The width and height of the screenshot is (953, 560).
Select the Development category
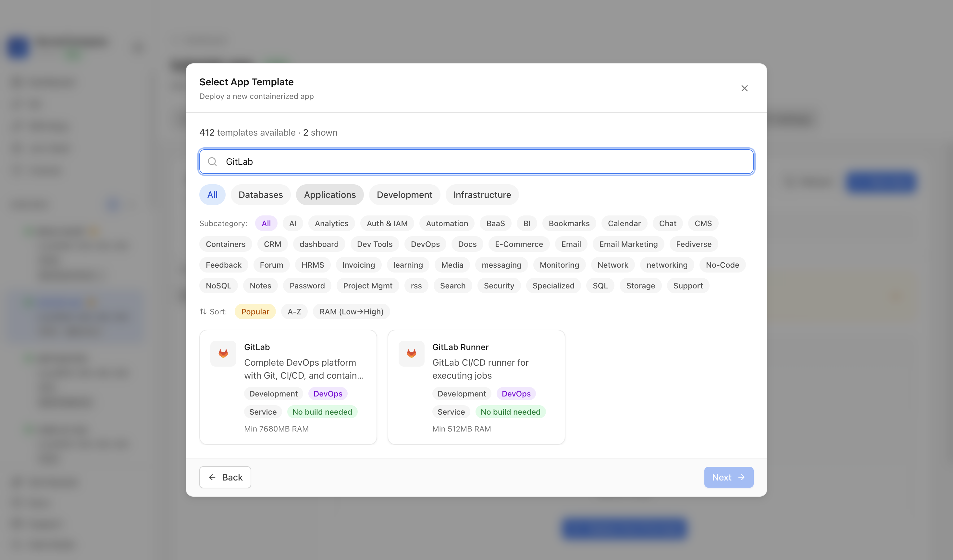point(404,195)
